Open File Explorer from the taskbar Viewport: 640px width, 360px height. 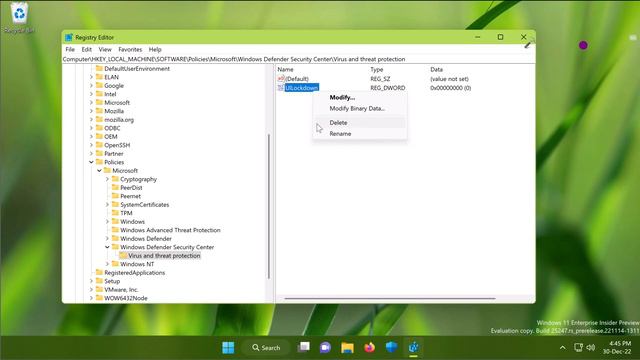pyautogui.click(x=347, y=347)
